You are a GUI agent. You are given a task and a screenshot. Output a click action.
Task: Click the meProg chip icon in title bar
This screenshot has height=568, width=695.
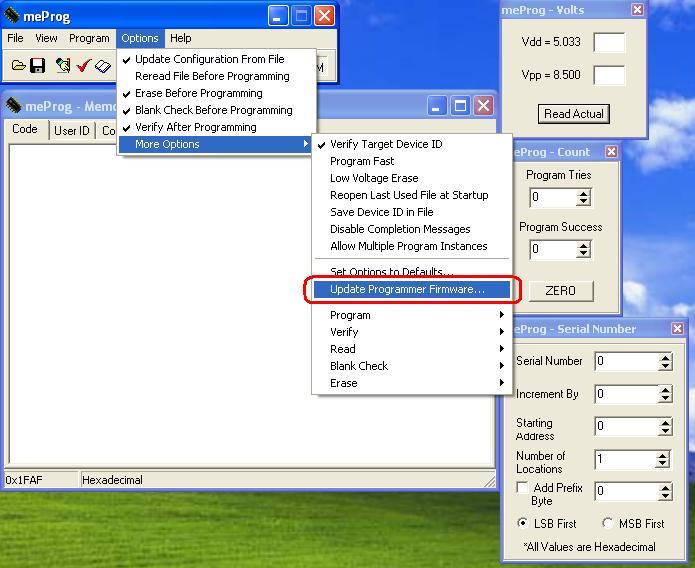[12, 16]
